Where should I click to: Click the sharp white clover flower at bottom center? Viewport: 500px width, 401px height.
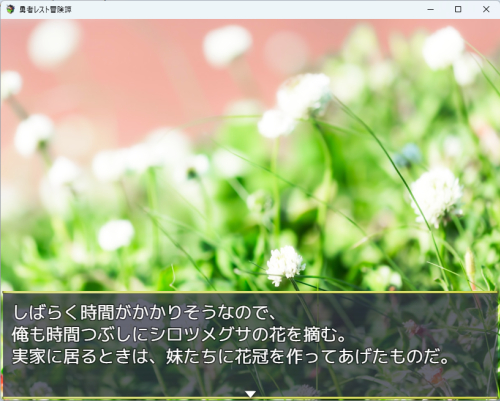[285, 265]
